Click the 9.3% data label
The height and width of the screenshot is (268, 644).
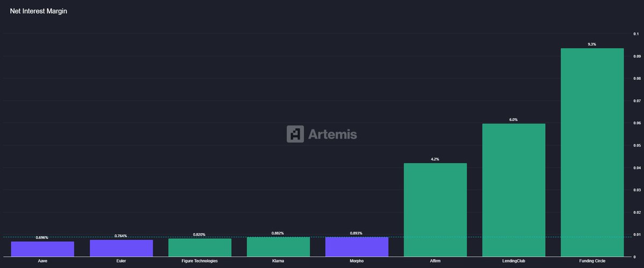(x=592, y=44)
